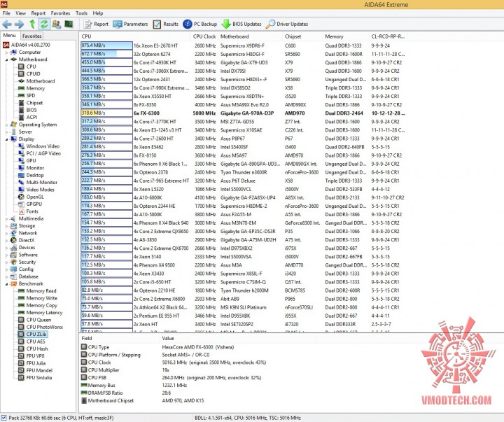Select SPD in the tree
The height and width of the screenshot is (422, 504).
click(31, 95)
